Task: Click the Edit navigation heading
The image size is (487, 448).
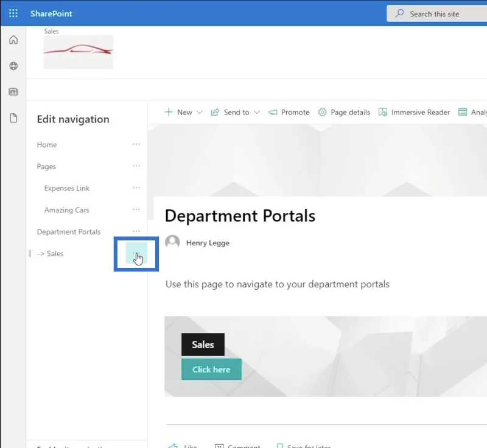Action: (x=73, y=119)
